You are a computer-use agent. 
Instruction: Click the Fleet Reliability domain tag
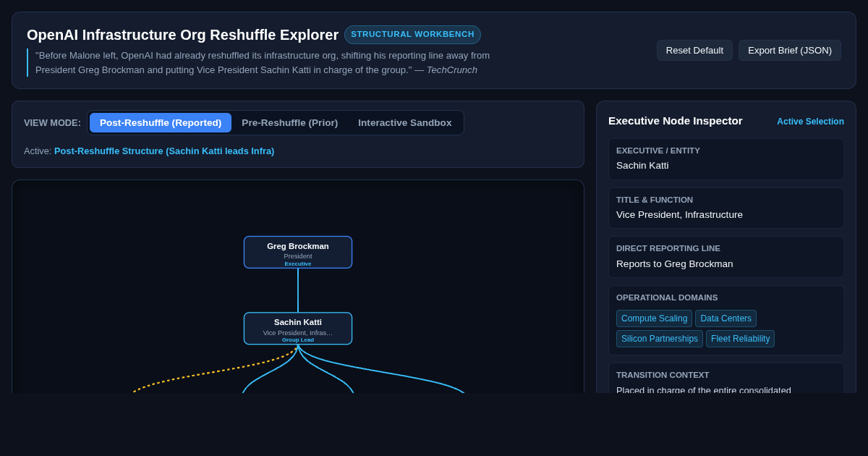(x=740, y=339)
